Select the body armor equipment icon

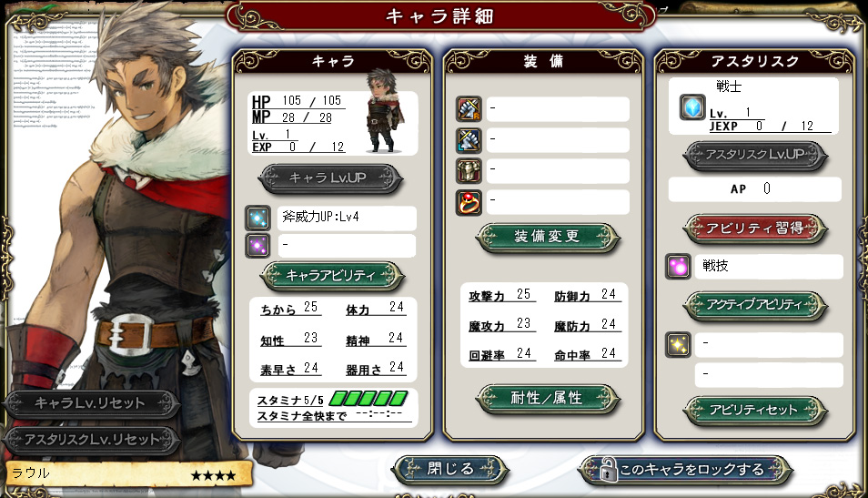(x=469, y=171)
